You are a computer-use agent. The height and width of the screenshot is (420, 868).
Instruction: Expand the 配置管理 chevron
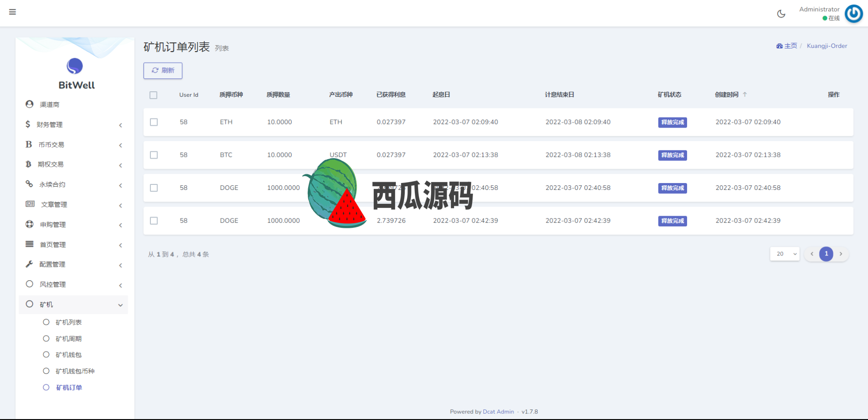point(120,266)
